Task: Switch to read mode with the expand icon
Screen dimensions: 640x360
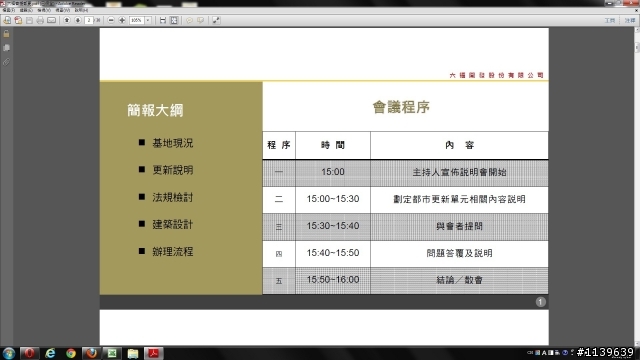Action: [x=216, y=20]
